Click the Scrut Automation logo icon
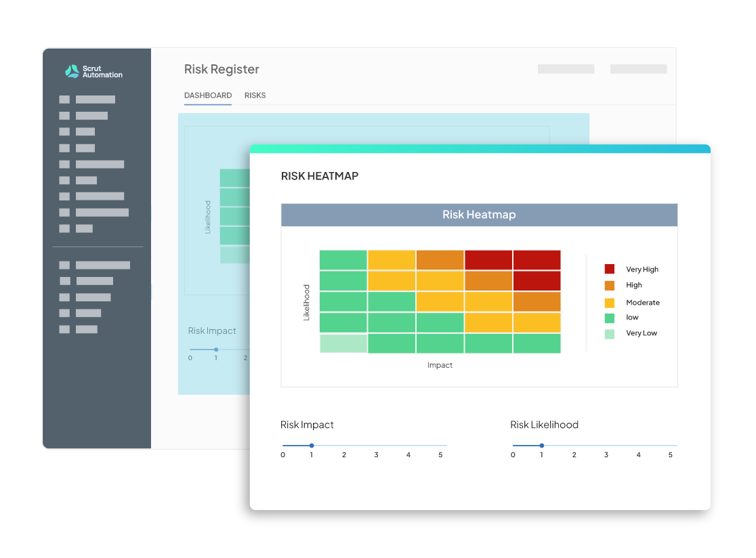This screenshot has height=558, width=756. tap(72, 71)
